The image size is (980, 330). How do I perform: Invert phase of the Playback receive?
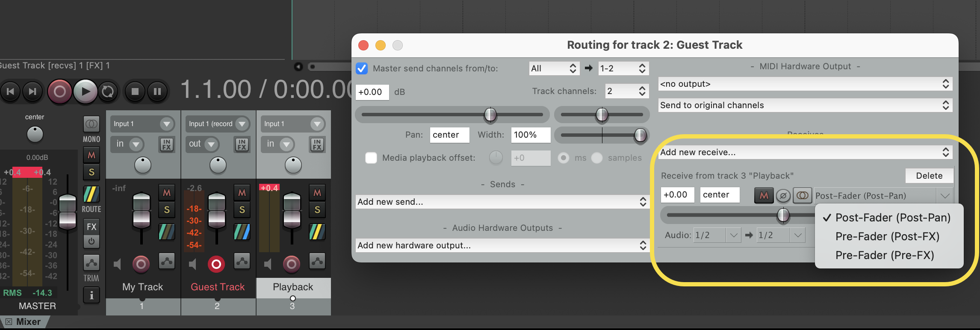pyautogui.click(x=783, y=196)
